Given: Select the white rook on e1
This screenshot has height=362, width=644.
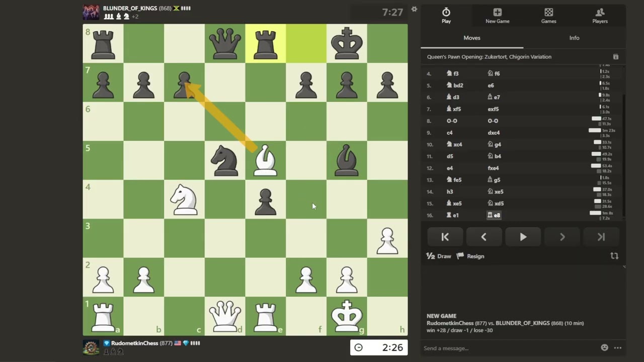Looking at the screenshot, I should [266, 316].
